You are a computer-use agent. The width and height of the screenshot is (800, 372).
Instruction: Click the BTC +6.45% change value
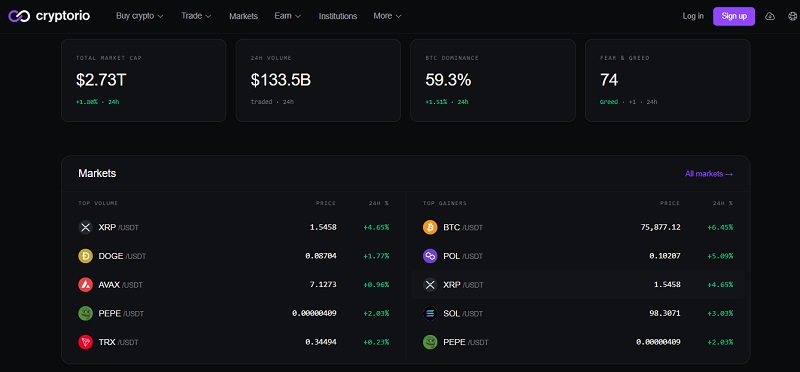(x=720, y=227)
